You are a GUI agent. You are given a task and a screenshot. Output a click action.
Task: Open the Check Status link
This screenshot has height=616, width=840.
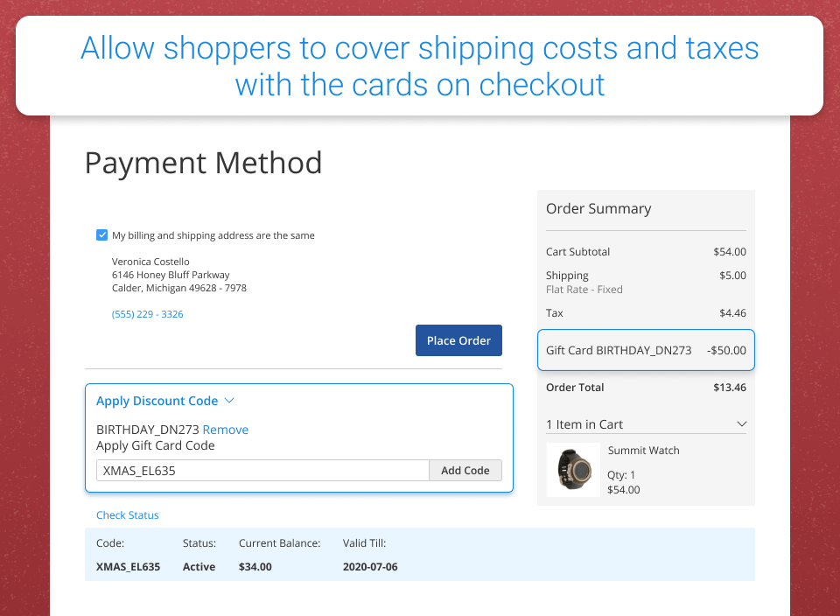coord(128,515)
